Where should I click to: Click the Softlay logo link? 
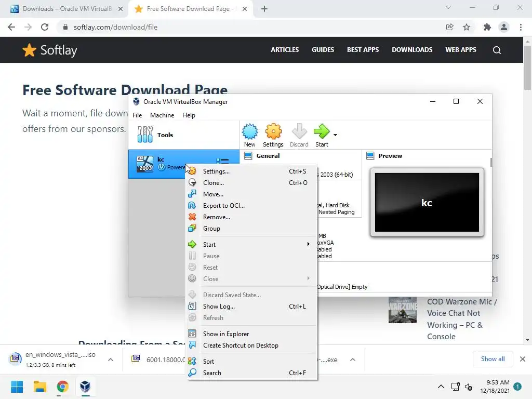(x=50, y=50)
